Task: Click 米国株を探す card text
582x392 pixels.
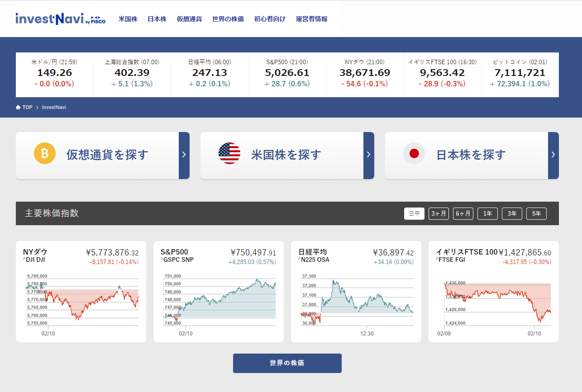Action: (x=286, y=155)
